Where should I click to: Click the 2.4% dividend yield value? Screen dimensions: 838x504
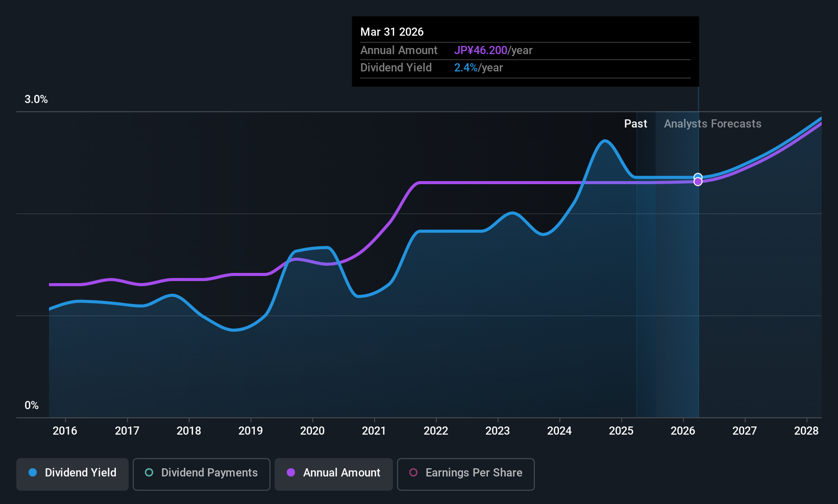pos(466,68)
